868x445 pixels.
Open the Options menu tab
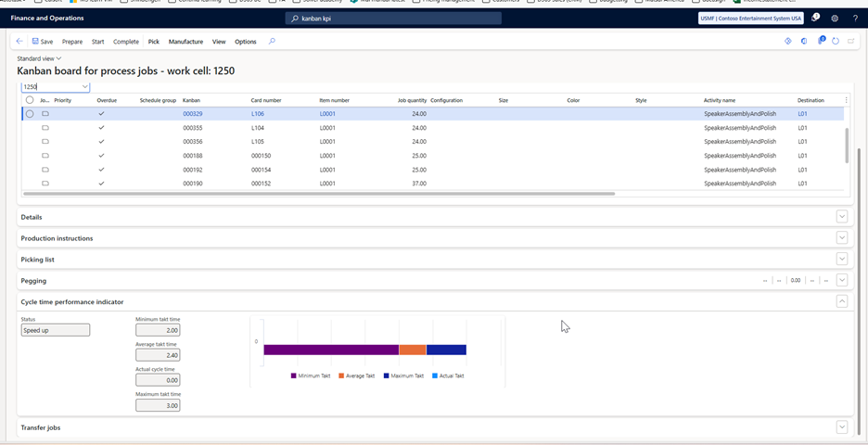point(246,42)
